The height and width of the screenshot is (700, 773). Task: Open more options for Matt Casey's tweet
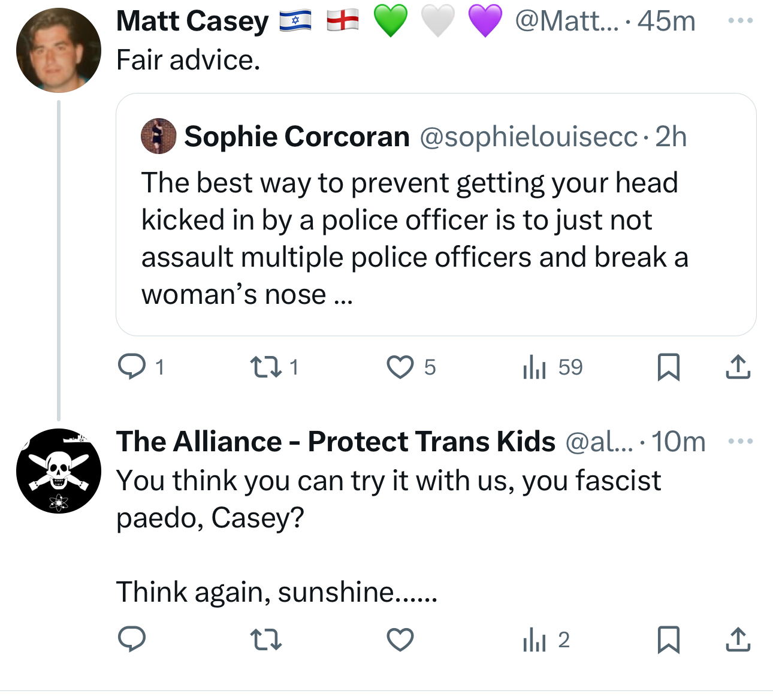click(x=740, y=21)
